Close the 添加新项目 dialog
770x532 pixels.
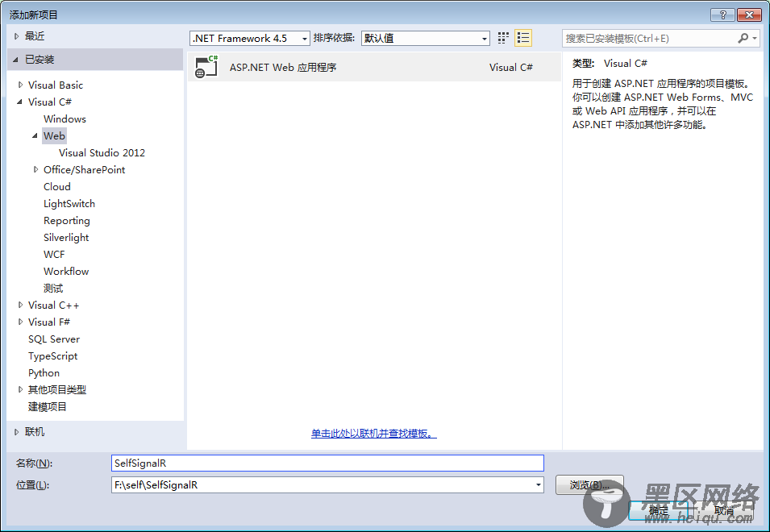point(749,15)
